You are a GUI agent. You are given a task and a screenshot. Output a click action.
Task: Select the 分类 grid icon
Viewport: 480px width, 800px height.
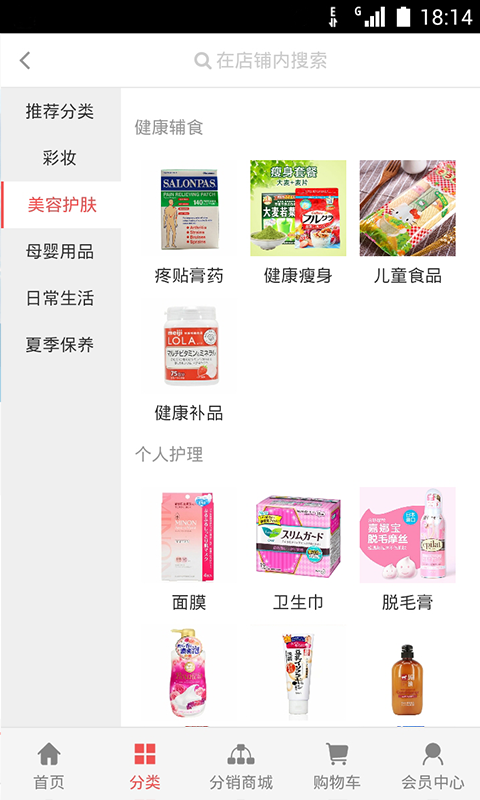145,754
